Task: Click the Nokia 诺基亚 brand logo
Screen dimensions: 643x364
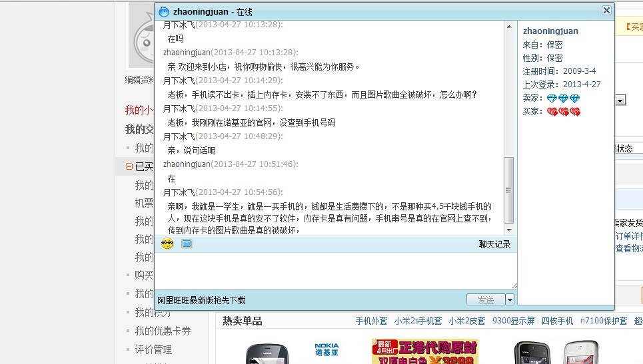Action: (327, 349)
